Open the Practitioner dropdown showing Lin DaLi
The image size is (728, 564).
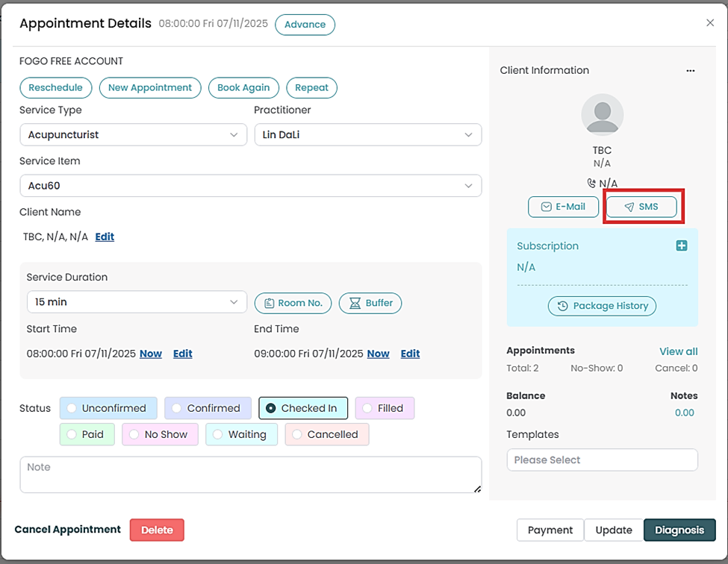coord(367,135)
